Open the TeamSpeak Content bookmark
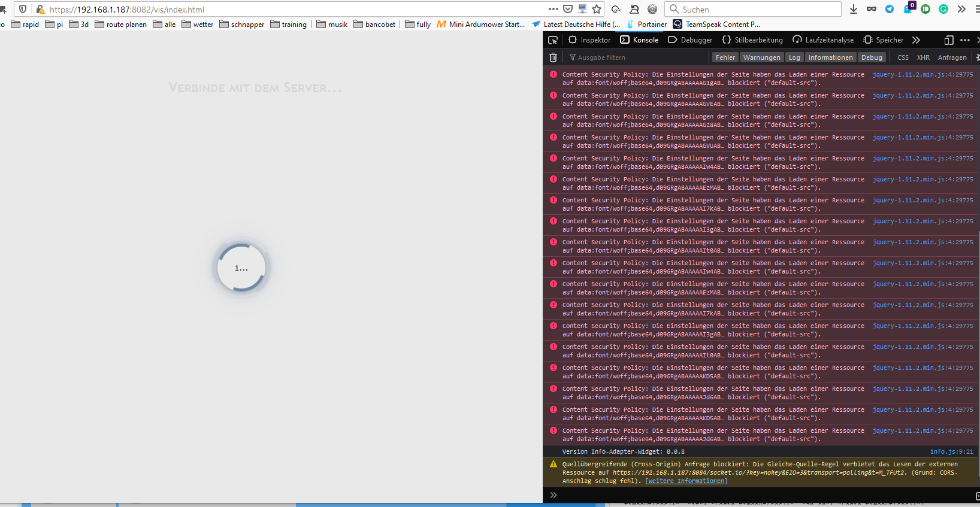This screenshot has width=980, height=507. (x=716, y=25)
